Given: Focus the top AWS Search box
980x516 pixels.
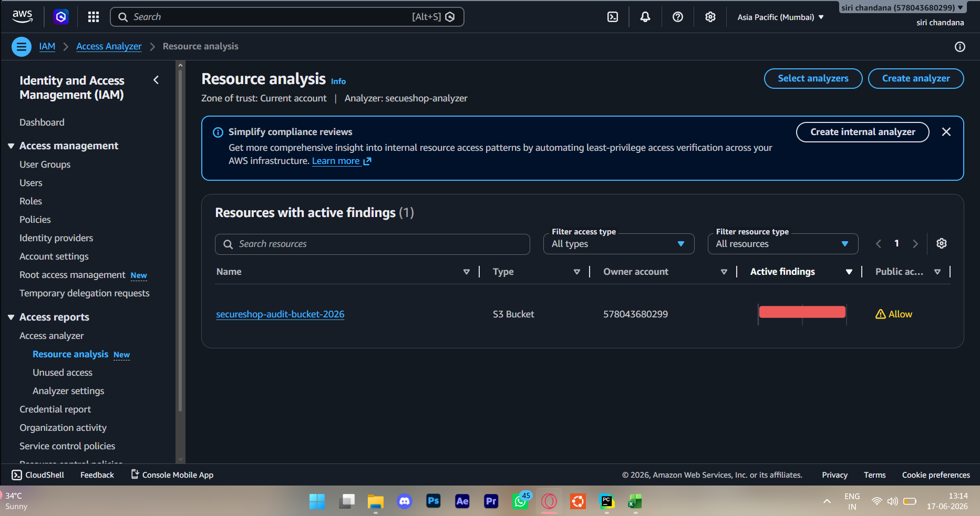Looking at the screenshot, I should (287, 17).
